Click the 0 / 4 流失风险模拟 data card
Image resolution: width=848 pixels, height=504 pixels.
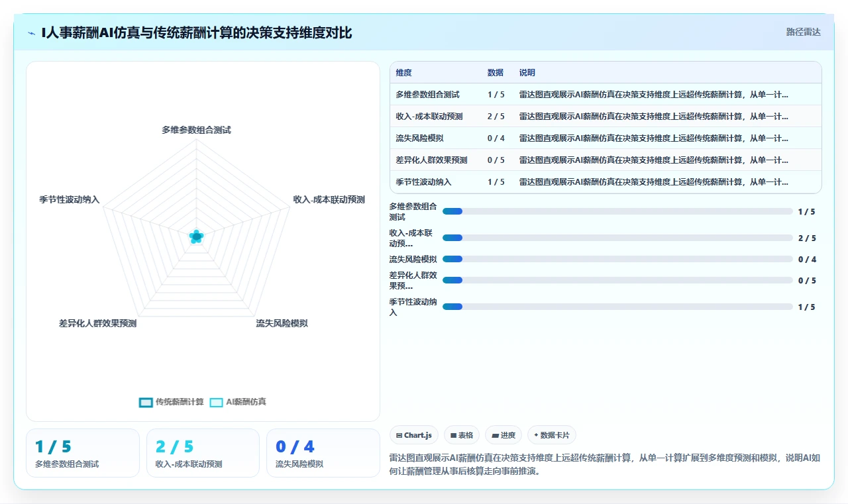click(323, 453)
